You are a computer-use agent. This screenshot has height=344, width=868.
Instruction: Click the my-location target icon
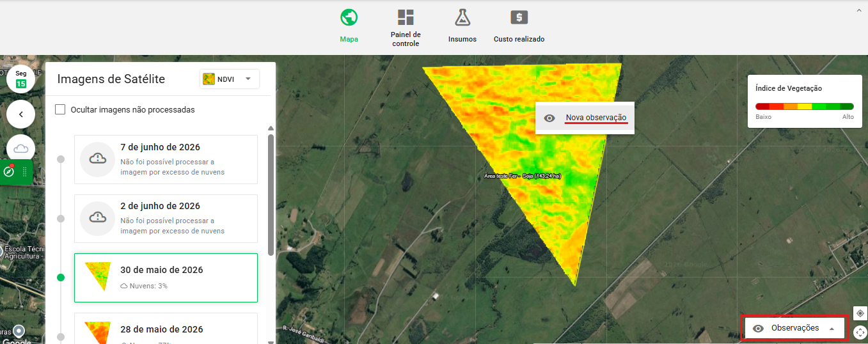860,313
